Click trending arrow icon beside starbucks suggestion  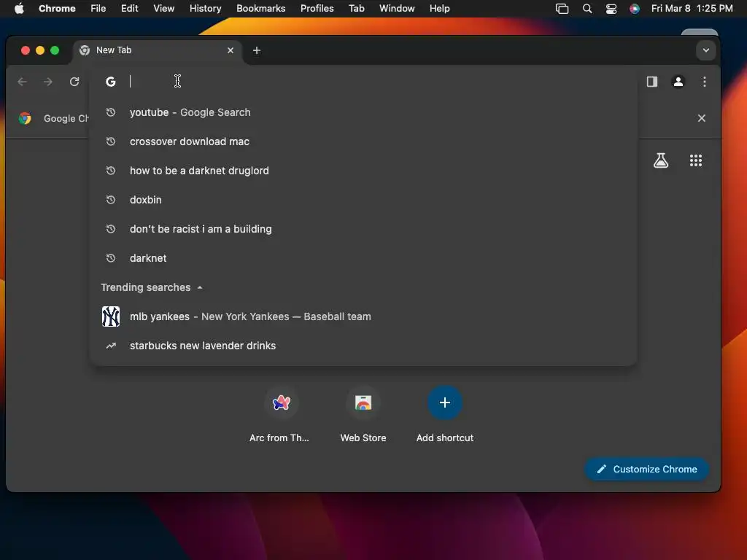pos(111,346)
